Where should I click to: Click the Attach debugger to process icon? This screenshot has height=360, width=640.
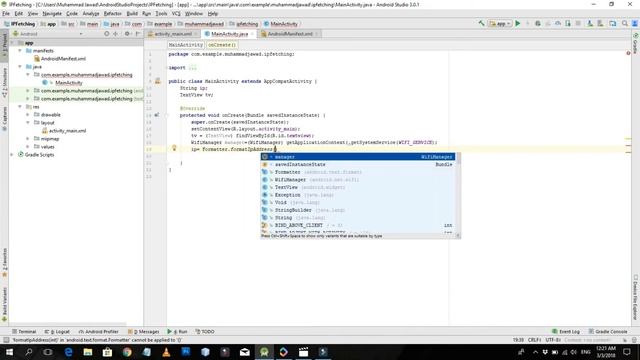click(568, 24)
